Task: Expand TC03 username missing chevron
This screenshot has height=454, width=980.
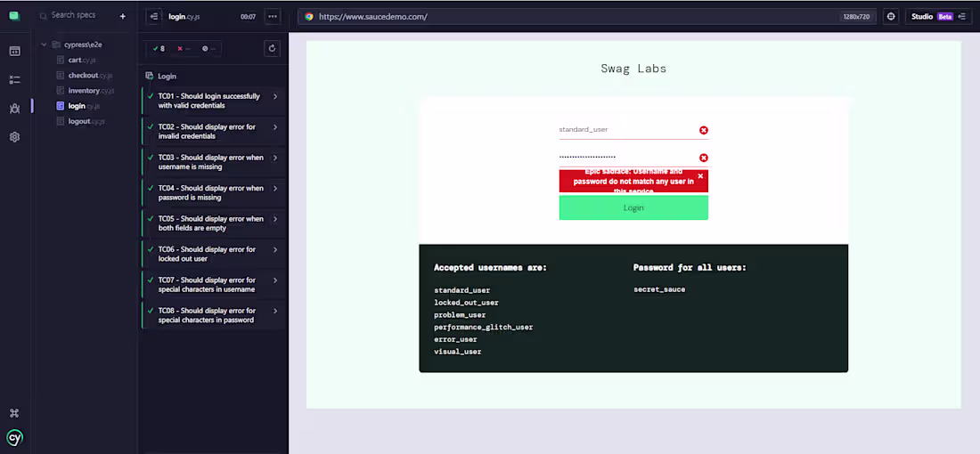Action: [x=275, y=158]
